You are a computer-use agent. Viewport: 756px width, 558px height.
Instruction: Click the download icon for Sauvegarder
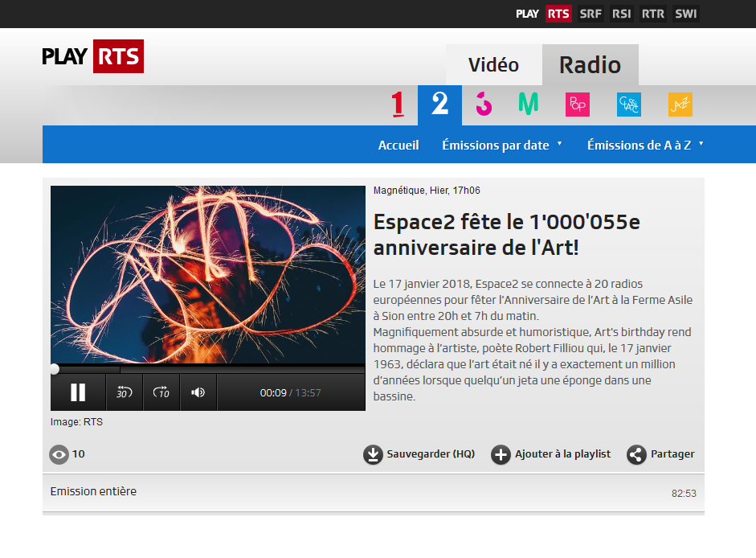click(373, 455)
